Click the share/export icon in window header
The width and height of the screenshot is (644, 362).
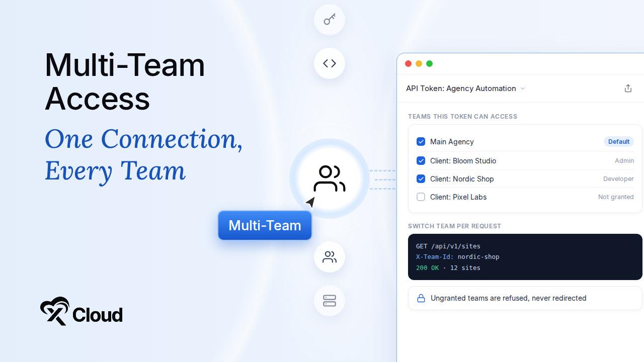628,88
